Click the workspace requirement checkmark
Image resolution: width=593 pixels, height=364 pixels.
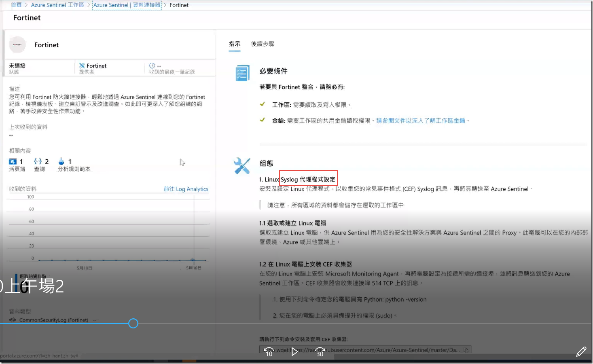(x=263, y=104)
